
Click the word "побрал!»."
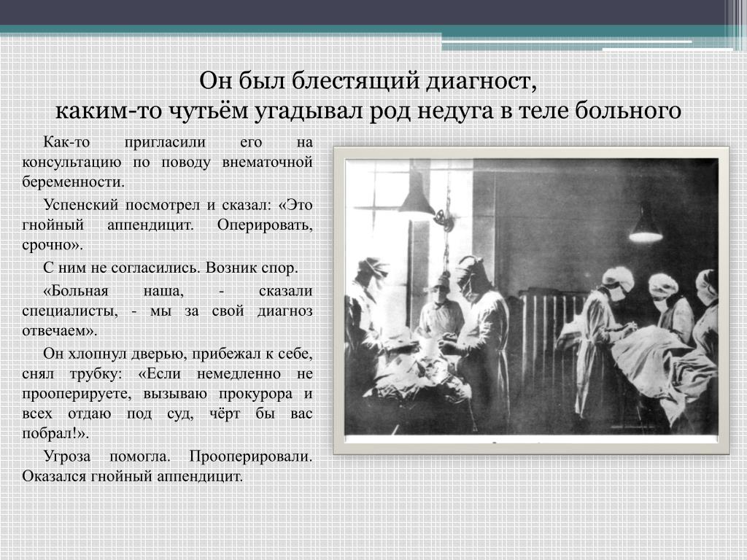point(55,433)
